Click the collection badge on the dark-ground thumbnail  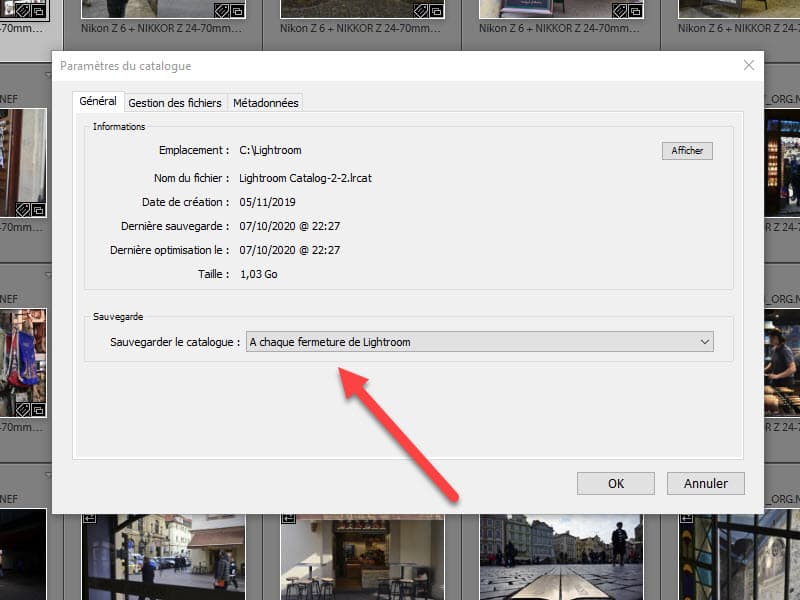tap(436, 10)
